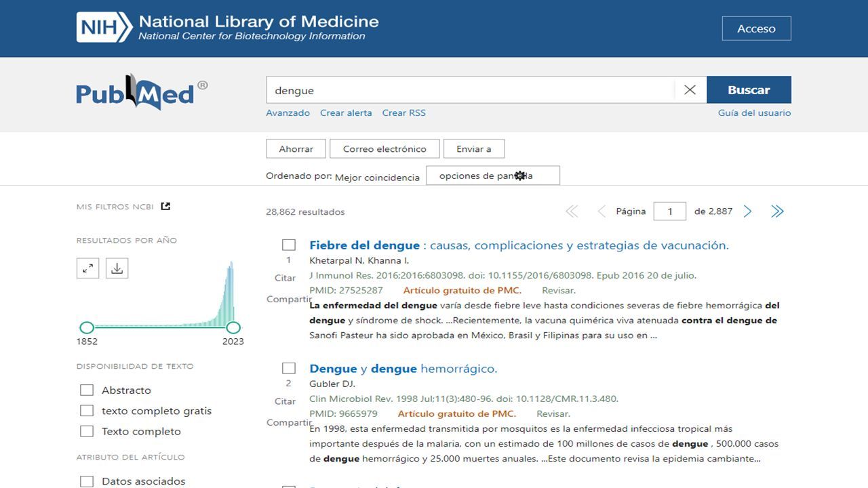Click author line Gubler DJ.
Viewport: 868px width, 488px height.
(332, 384)
